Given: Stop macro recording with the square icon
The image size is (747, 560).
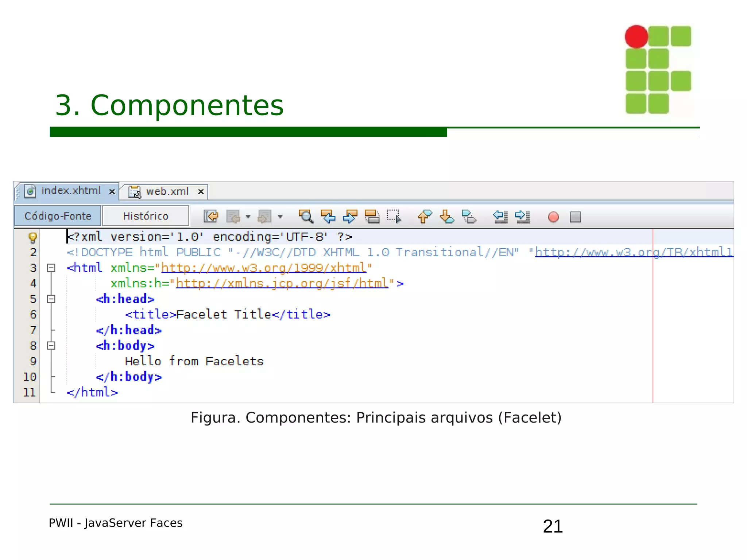Looking at the screenshot, I should pyautogui.click(x=575, y=217).
